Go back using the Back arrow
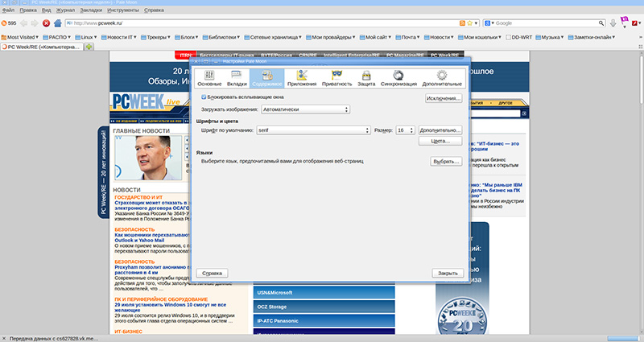Image resolution: width=644 pixels, height=342 pixels. pos(24,23)
